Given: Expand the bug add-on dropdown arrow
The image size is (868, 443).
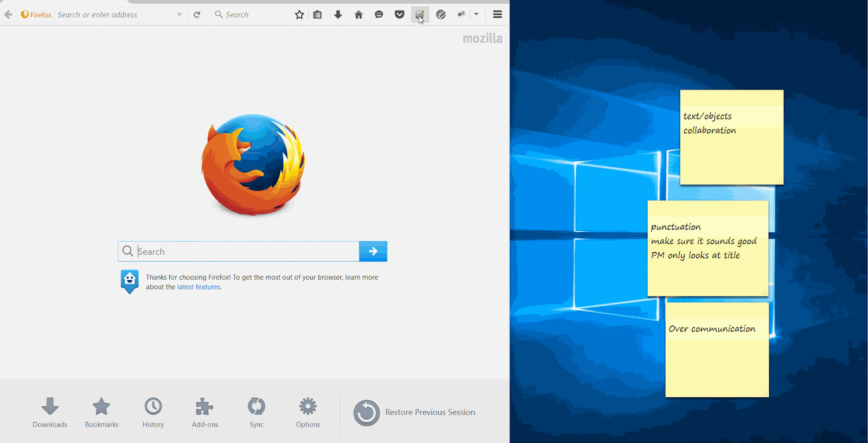Looking at the screenshot, I should pos(476,15).
